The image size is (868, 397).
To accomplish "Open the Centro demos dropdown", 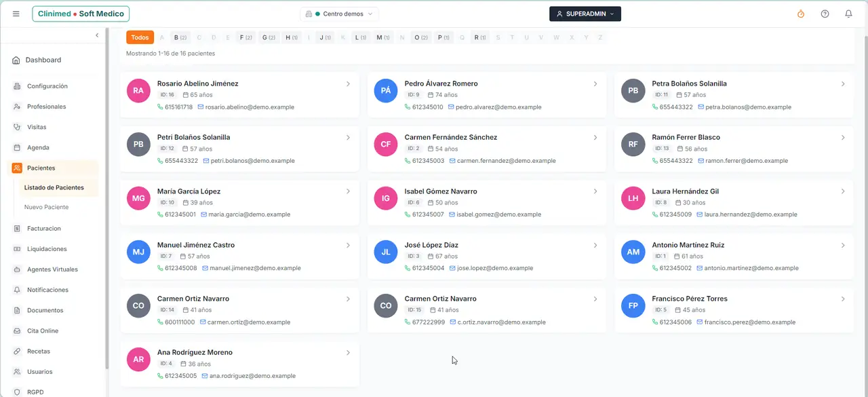I will [x=339, y=14].
